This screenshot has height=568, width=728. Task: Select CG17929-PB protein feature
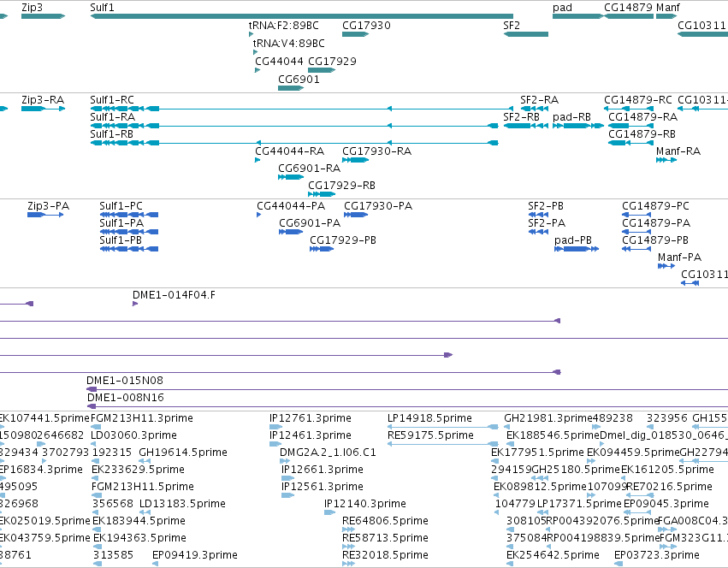[x=322, y=249]
